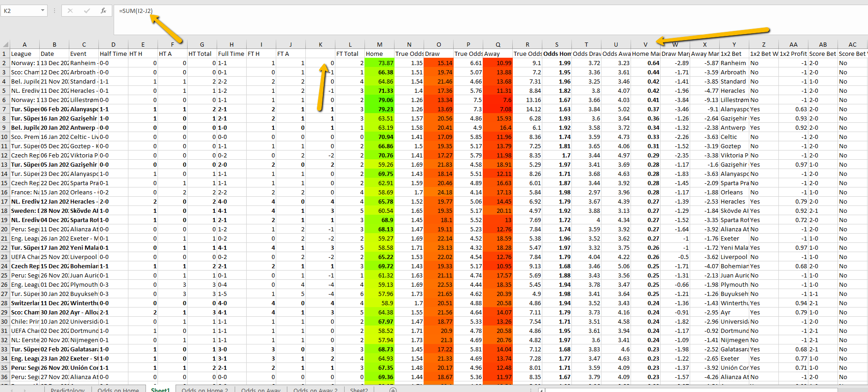The height and width of the screenshot is (392, 868).
Task: Select column Q header
Action: pyautogui.click(x=498, y=44)
